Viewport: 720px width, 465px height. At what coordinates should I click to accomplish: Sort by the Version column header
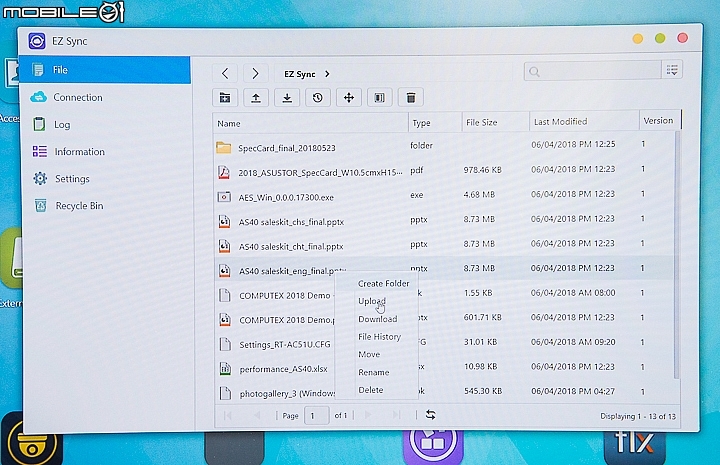tap(659, 121)
